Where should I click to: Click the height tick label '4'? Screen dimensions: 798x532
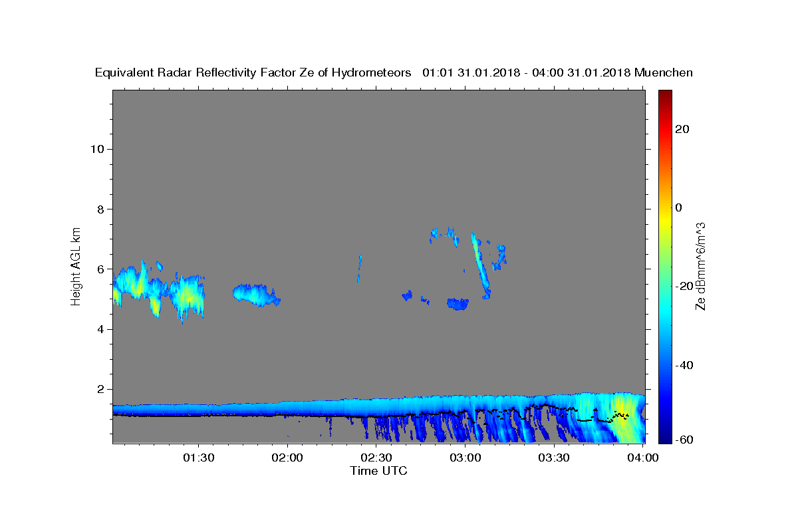click(100, 329)
